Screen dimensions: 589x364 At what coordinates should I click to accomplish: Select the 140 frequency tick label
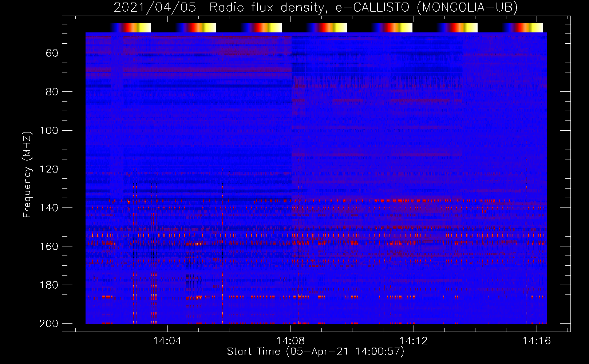(49, 207)
